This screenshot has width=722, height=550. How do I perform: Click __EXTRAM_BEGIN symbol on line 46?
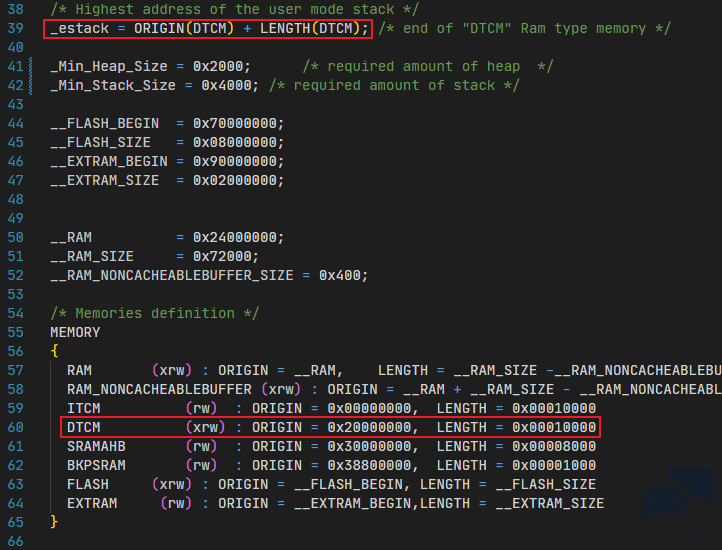[x=109, y=161]
